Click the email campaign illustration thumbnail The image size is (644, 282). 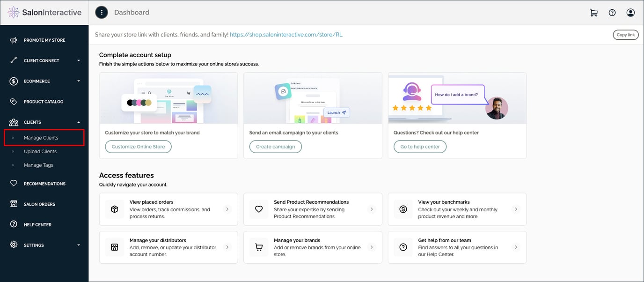313,98
